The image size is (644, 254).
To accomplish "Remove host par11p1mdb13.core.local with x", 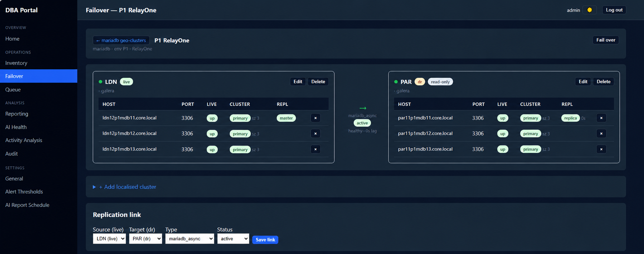I will [601, 149].
